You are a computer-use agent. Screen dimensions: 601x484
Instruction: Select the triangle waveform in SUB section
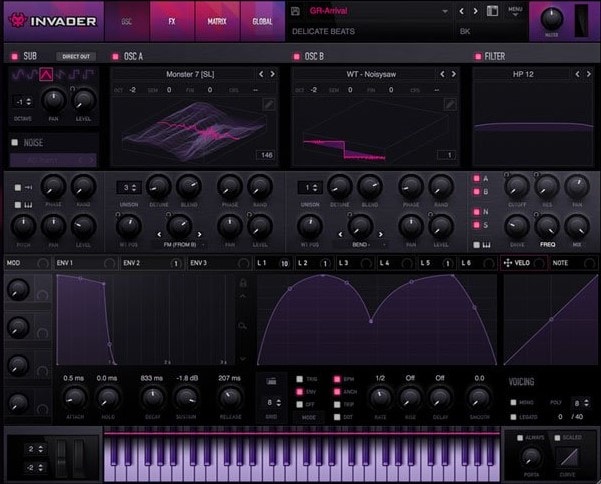[46, 73]
